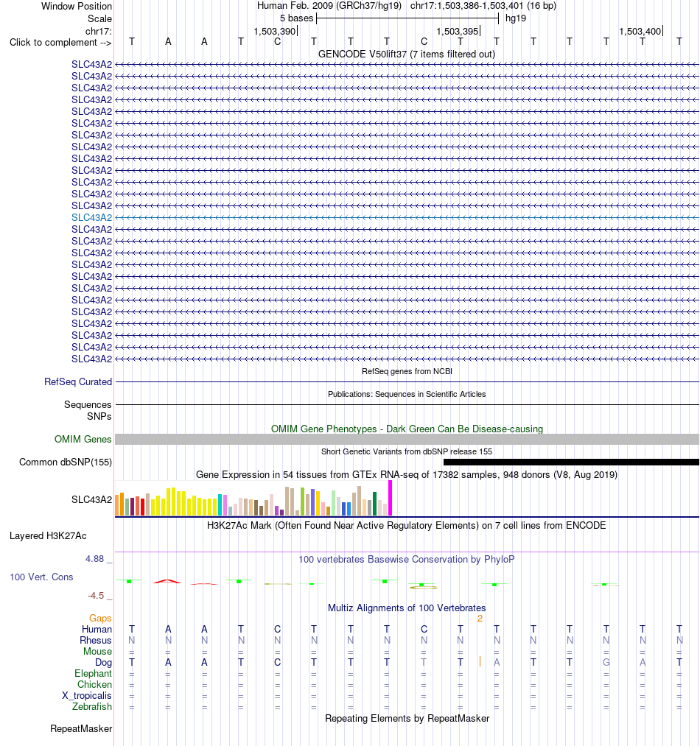Viewport: 700px width, 746px height.
Task: Click the orange insertion bar in the Dog row
Action: tap(480, 662)
